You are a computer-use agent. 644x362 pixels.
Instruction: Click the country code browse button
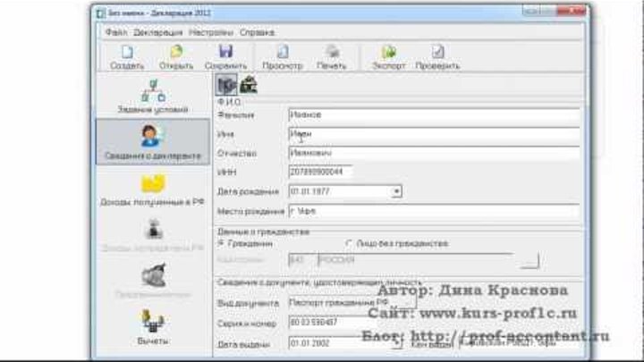[530, 261]
